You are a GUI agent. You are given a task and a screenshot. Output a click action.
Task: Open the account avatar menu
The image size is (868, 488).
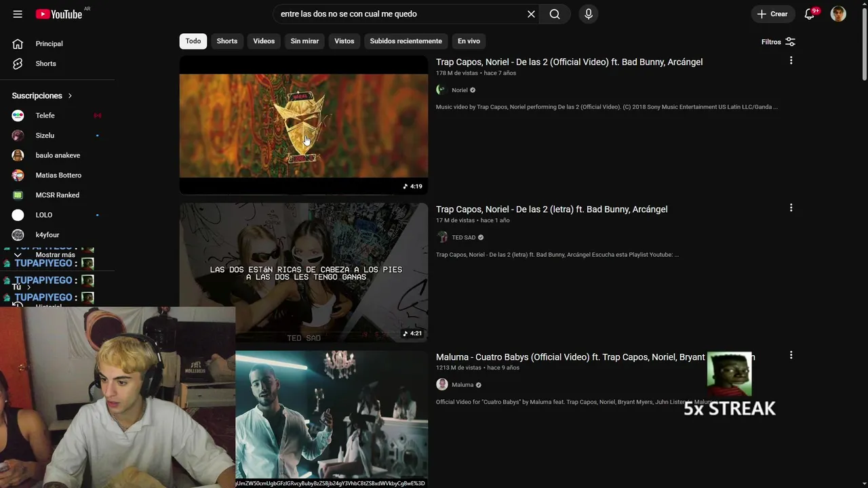pyautogui.click(x=838, y=14)
